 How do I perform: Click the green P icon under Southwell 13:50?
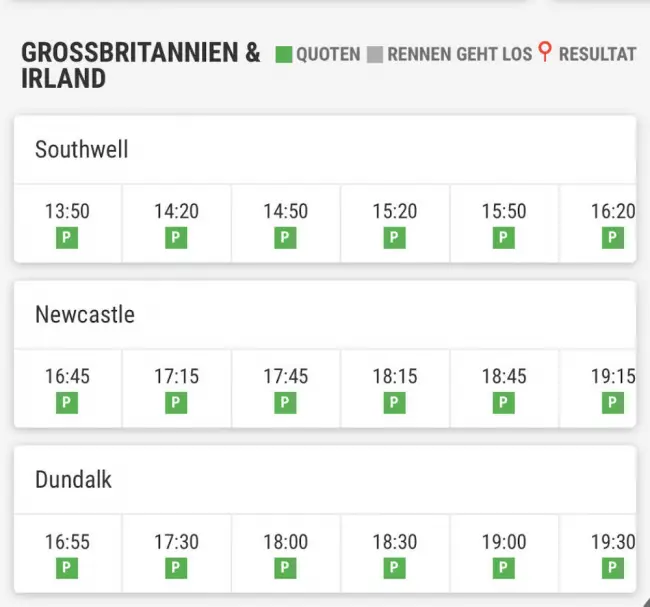pyautogui.click(x=67, y=238)
